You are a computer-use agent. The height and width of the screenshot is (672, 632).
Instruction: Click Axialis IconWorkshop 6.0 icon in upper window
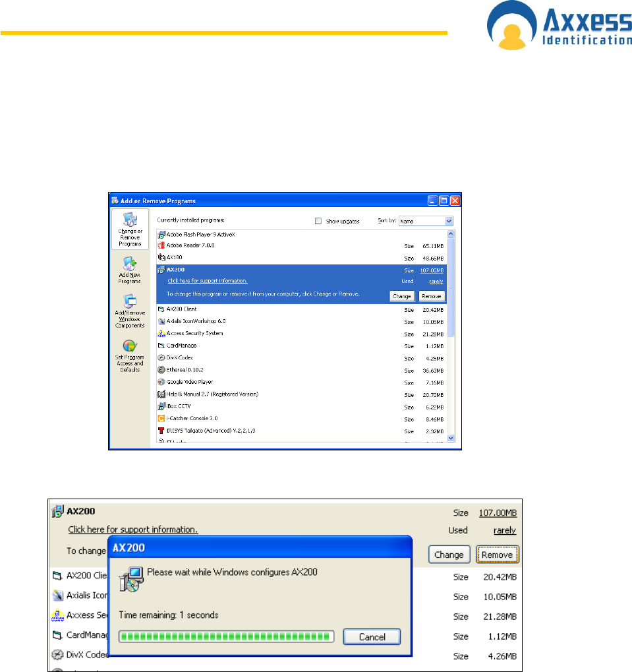(161, 321)
